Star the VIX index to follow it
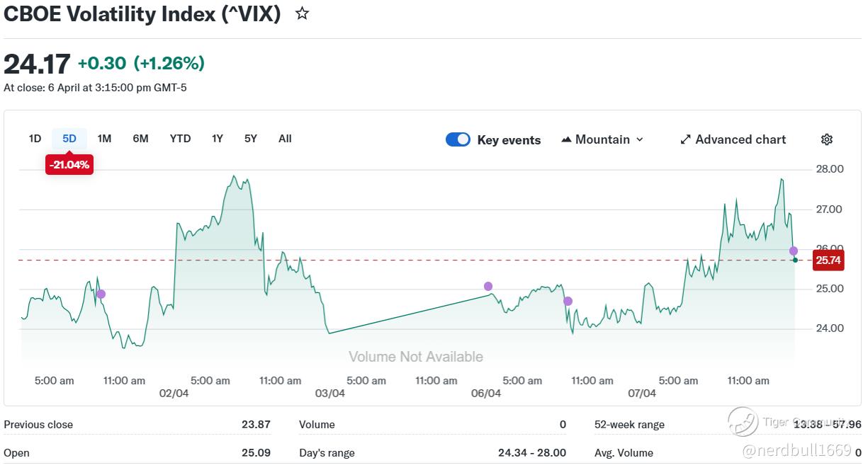This screenshot has width=868, height=470. pyautogui.click(x=303, y=13)
